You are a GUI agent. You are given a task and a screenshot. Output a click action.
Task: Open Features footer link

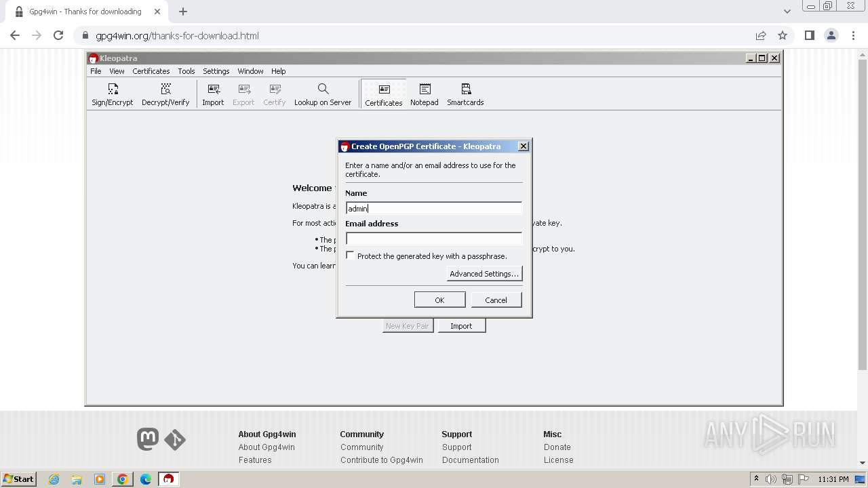tap(255, 460)
